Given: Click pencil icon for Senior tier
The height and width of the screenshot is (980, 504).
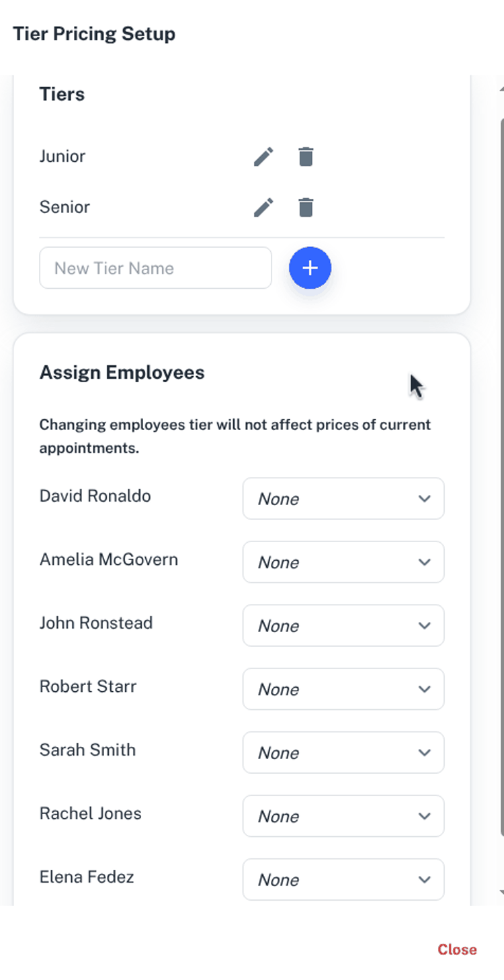Looking at the screenshot, I should [x=263, y=207].
